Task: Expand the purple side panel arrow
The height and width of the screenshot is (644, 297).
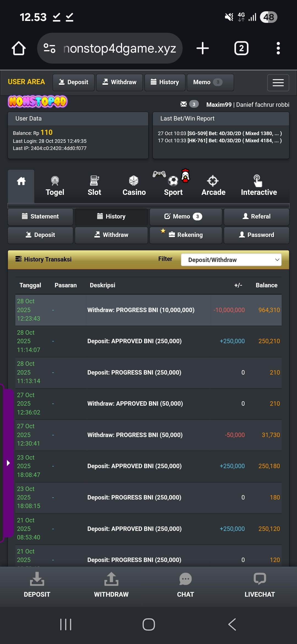Action: [x=8, y=463]
